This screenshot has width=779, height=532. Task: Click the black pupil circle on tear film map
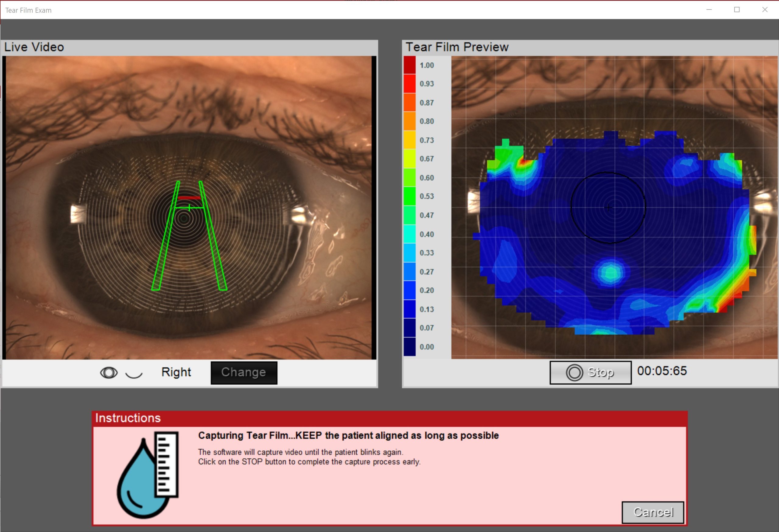pyautogui.click(x=608, y=207)
